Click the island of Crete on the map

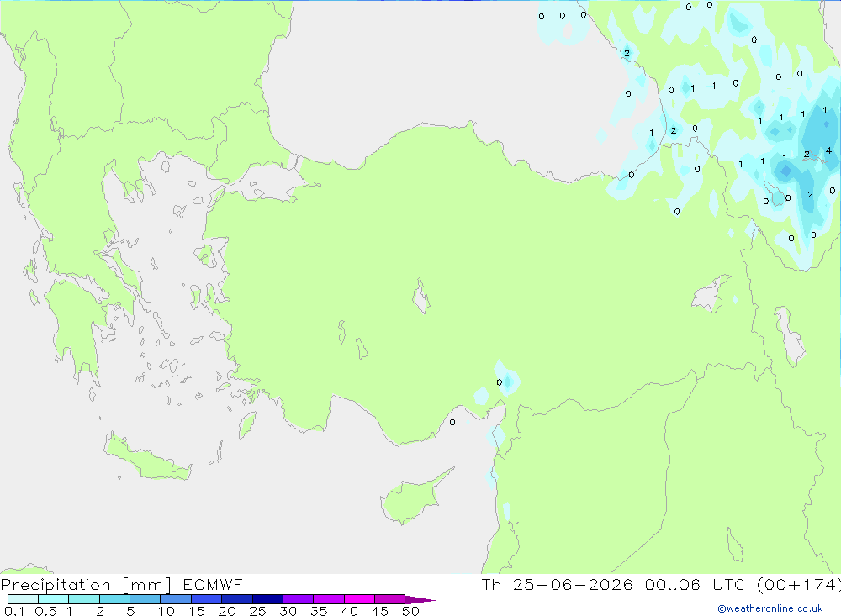point(147,455)
